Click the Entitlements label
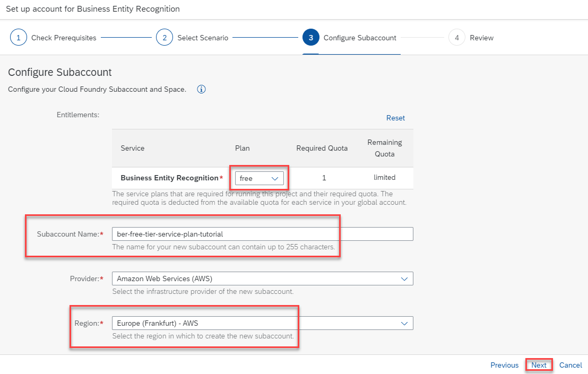This screenshot has width=588, height=374. pos(78,115)
